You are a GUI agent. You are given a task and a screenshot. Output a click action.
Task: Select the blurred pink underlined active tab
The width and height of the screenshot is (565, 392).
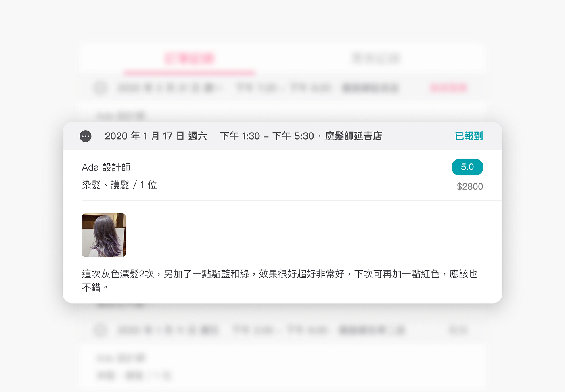[190, 58]
